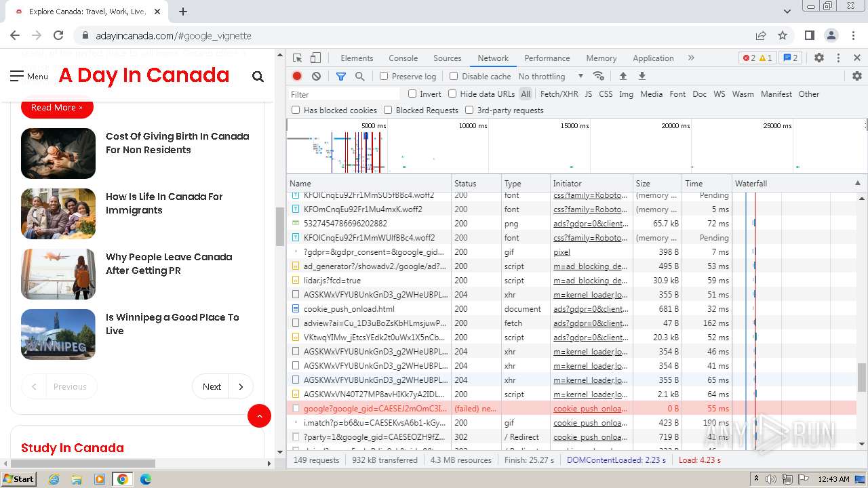This screenshot has width=868, height=488.
Task: Filter requests by Fetch/XHR
Action: (x=559, y=94)
